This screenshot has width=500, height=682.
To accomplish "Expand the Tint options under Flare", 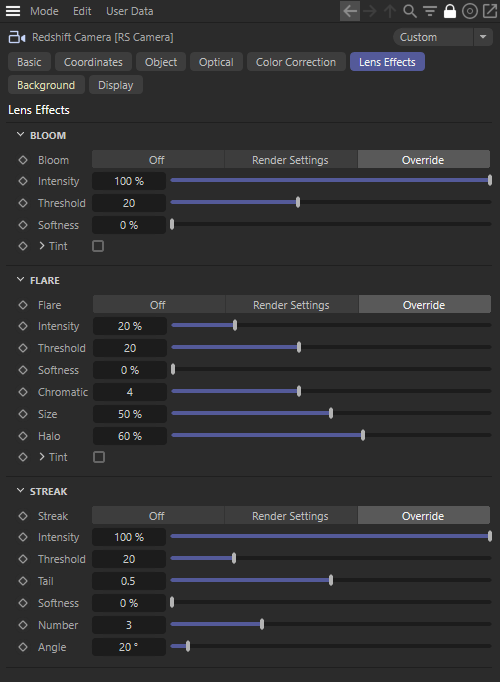I will 42,457.
